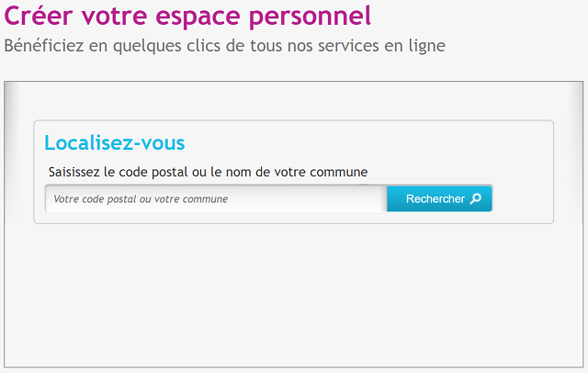Click the empty gray area below the panel
588x373 pixels.
[294, 294]
